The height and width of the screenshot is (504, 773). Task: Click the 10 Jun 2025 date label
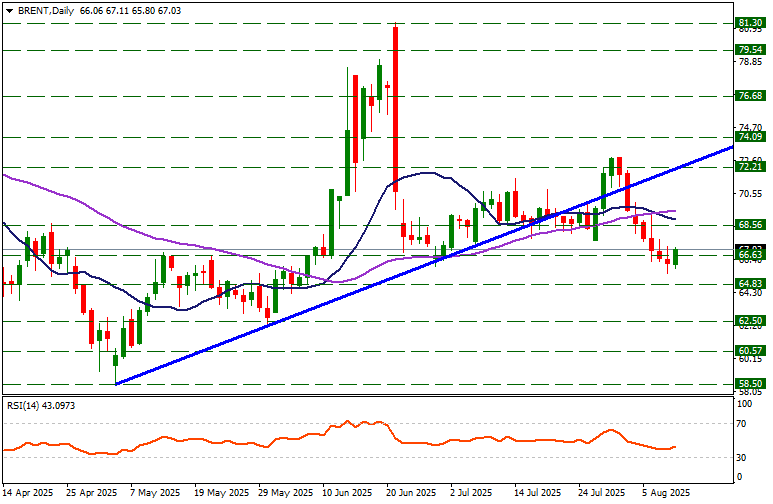pyautogui.click(x=347, y=493)
